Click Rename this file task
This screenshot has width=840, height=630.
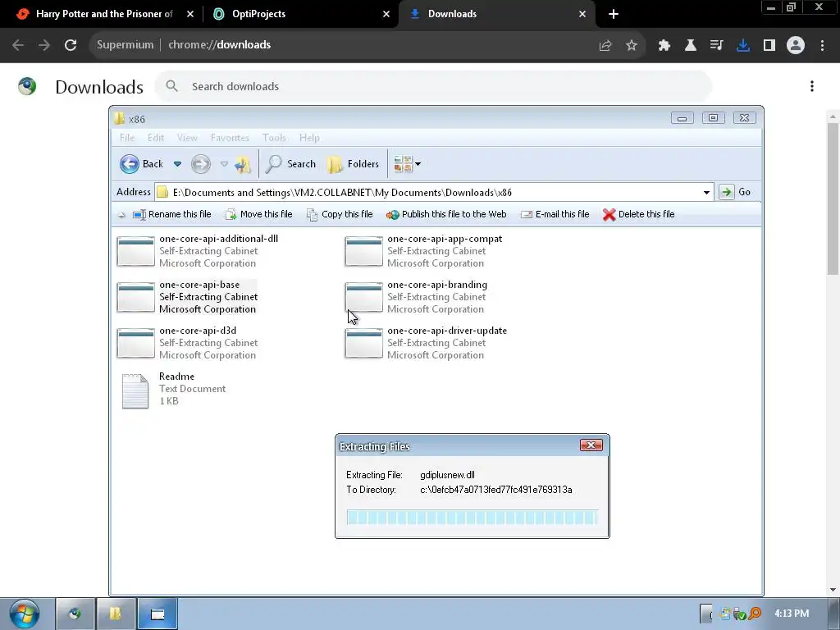pos(172,214)
